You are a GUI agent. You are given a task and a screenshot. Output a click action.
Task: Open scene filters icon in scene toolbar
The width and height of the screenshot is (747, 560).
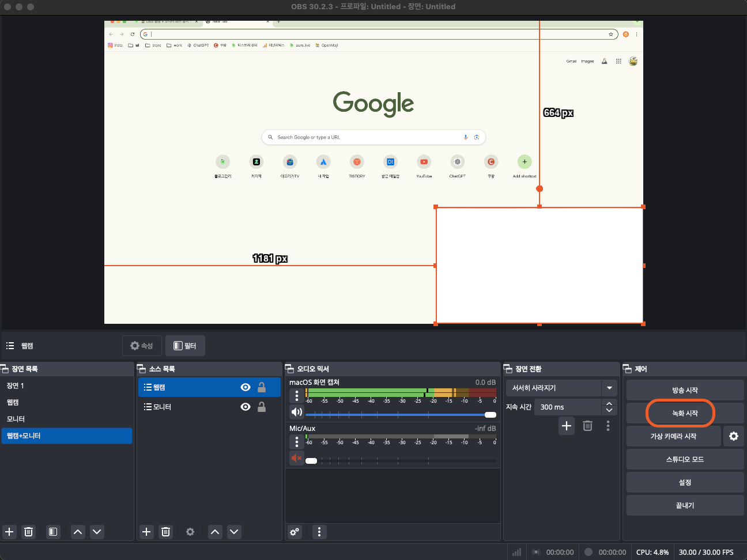(53, 532)
